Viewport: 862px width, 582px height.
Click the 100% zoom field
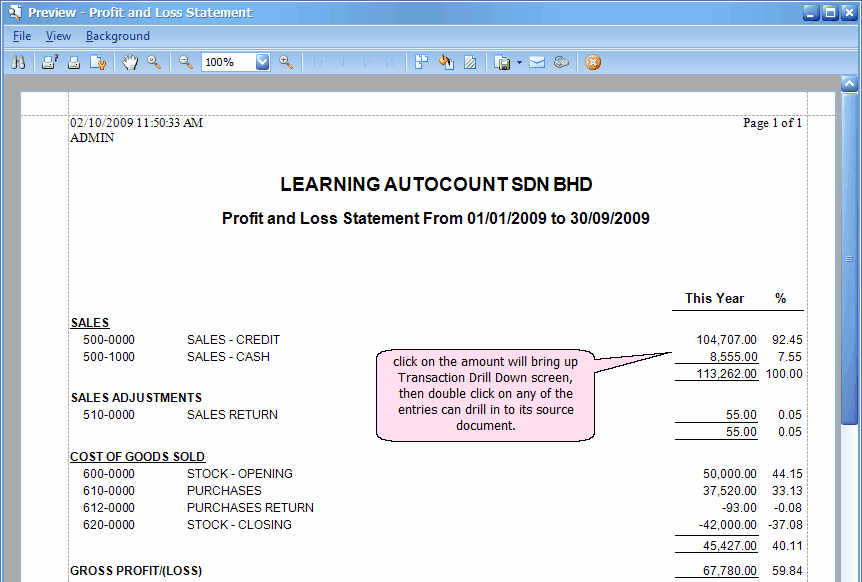229,62
